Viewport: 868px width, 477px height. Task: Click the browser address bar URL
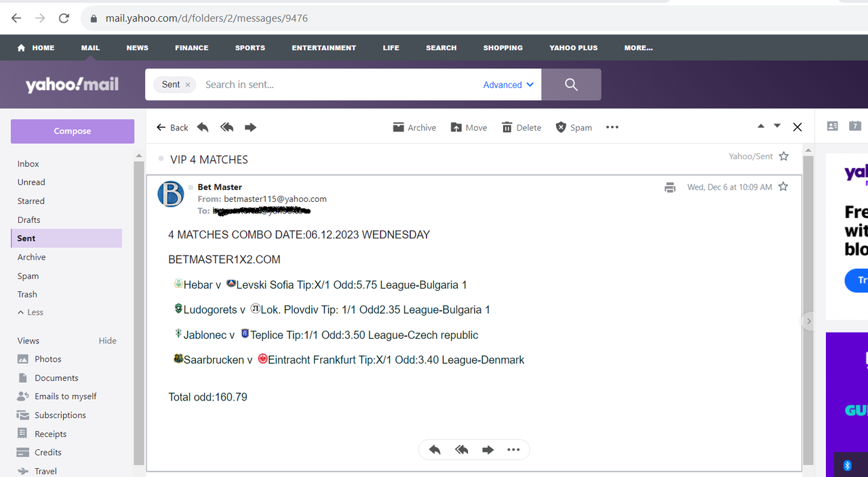(x=207, y=18)
